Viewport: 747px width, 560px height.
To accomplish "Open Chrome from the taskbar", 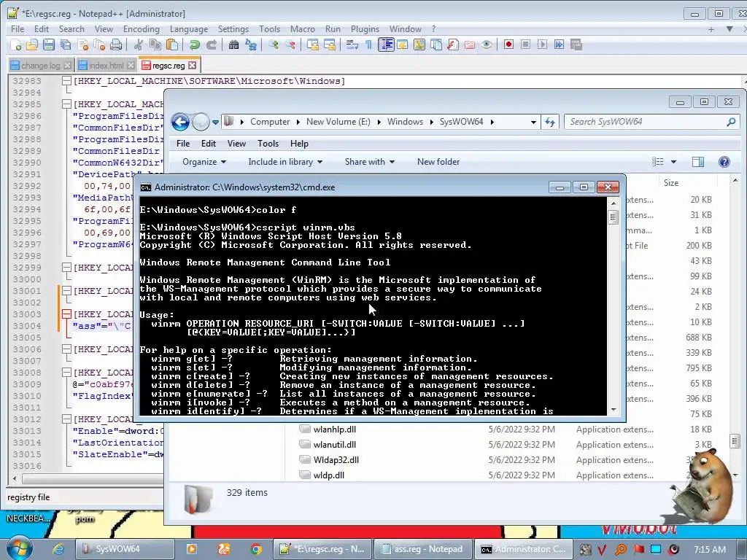I will coord(256,549).
